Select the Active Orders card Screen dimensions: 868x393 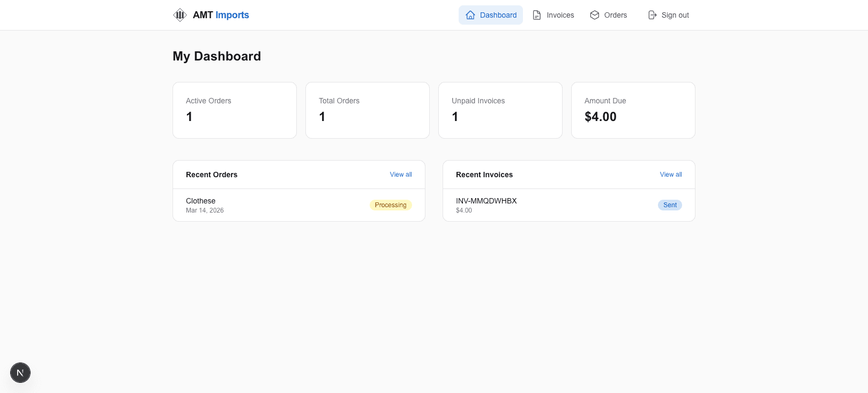pyautogui.click(x=235, y=110)
